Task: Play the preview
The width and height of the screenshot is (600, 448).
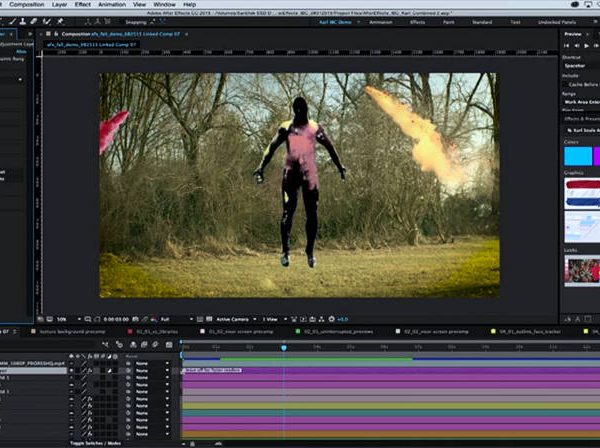Action: [x=586, y=46]
